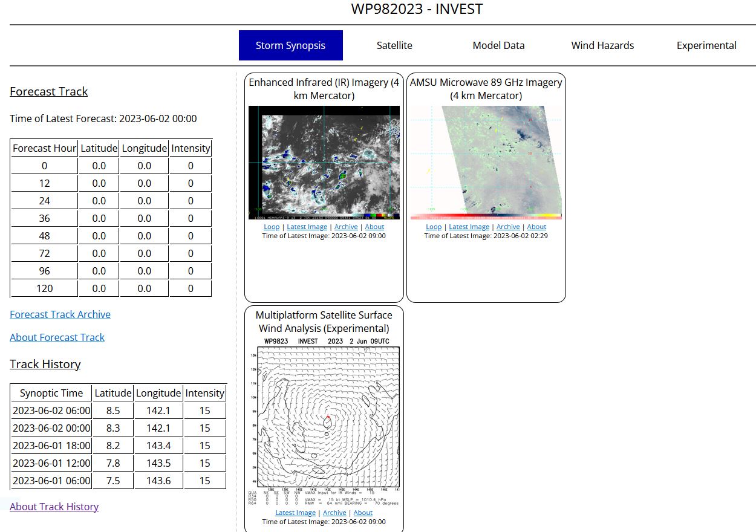Switch to the Satellite tab
This screenshot has height=532, width=756.
tap(394, 45)
